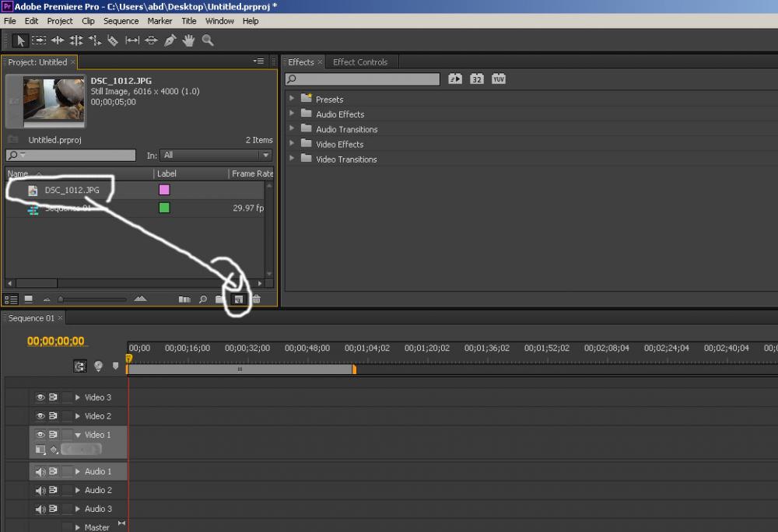The width and height of the screenshot is (778, 532).
Task: Select the Effects tab
Action: pyautogui.click(x=301, y=62)
